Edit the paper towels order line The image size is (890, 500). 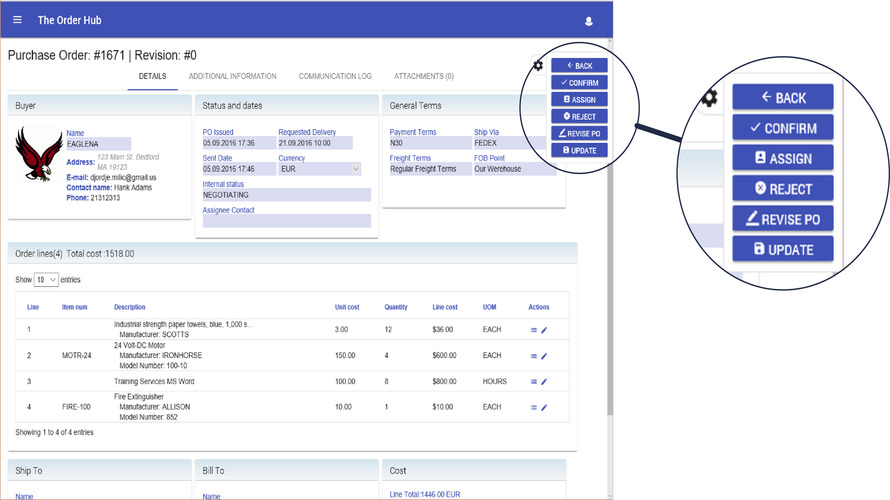click(x=544, y=330)
